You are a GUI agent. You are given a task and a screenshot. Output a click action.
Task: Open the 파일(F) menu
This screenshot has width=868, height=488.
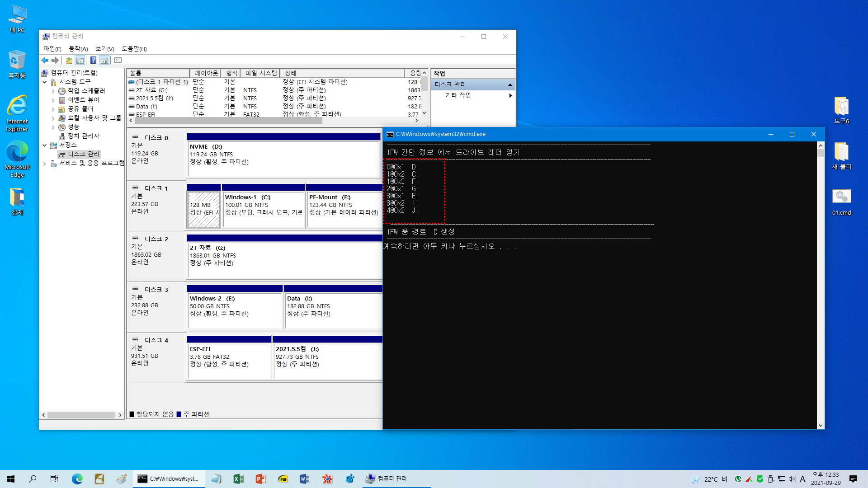pos(52,49)
